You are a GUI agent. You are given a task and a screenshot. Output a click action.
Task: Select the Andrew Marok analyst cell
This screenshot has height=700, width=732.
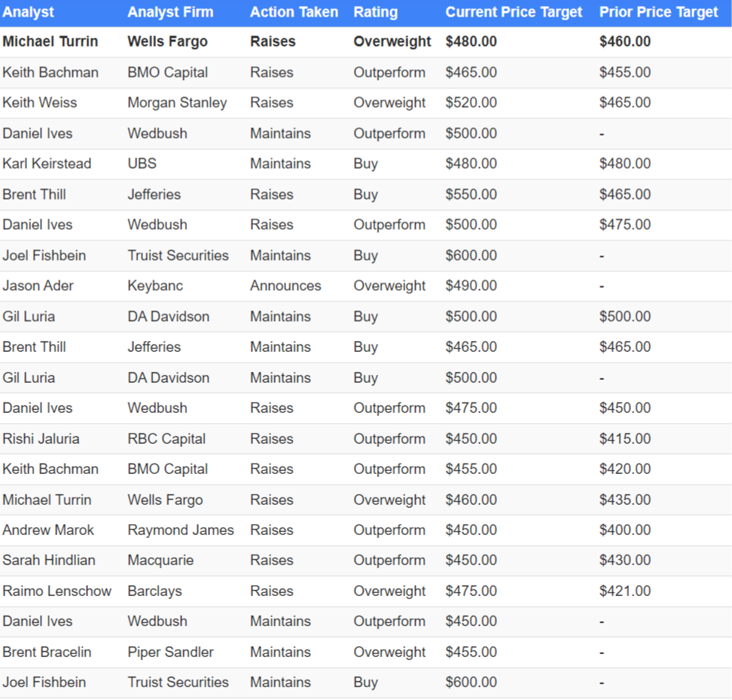tap(48, 530)
